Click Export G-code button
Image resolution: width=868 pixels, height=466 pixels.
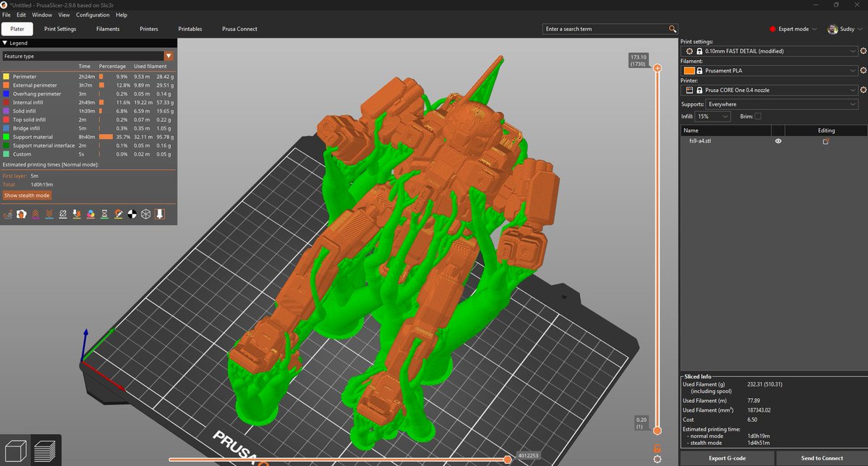(x=727, y=458)
